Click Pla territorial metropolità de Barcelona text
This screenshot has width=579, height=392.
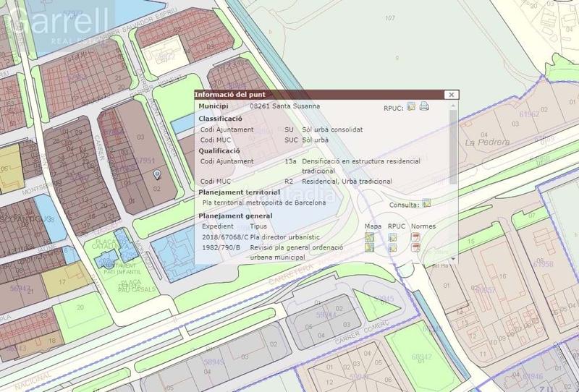click(x=263, y=203)
